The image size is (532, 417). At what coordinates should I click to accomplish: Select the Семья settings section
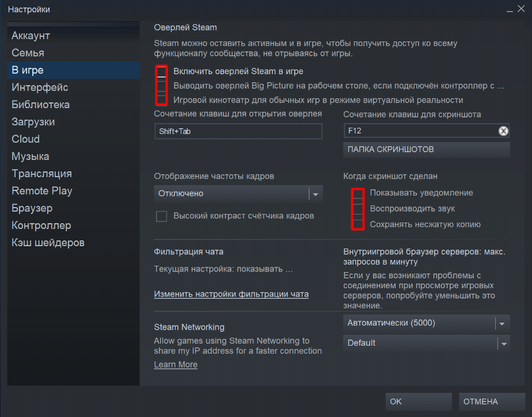73,53
